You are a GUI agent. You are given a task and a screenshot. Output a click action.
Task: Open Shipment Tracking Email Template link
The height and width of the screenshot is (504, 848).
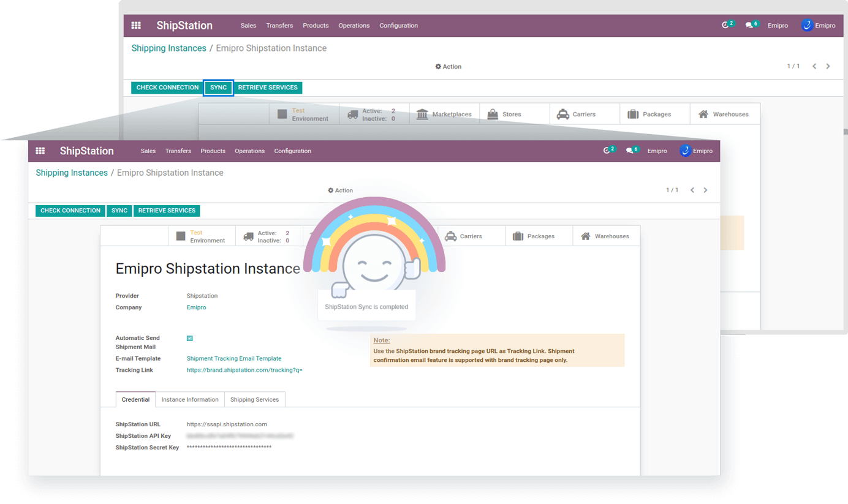[x=234, y=358]
